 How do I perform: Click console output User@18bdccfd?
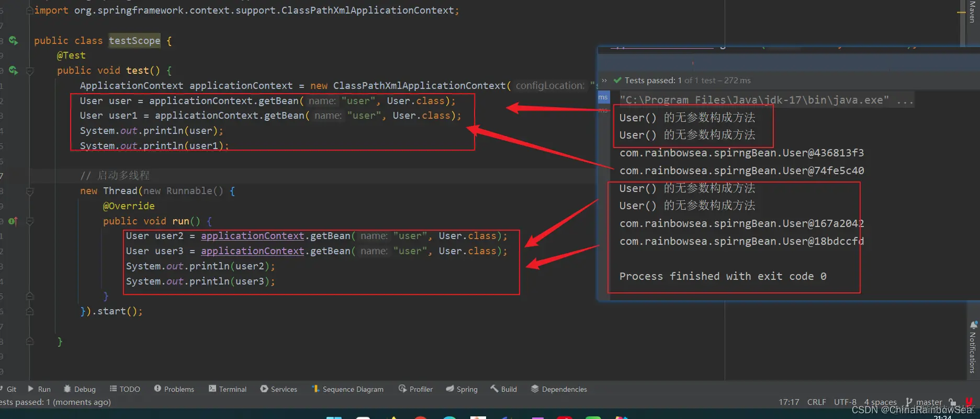(742, 241)
